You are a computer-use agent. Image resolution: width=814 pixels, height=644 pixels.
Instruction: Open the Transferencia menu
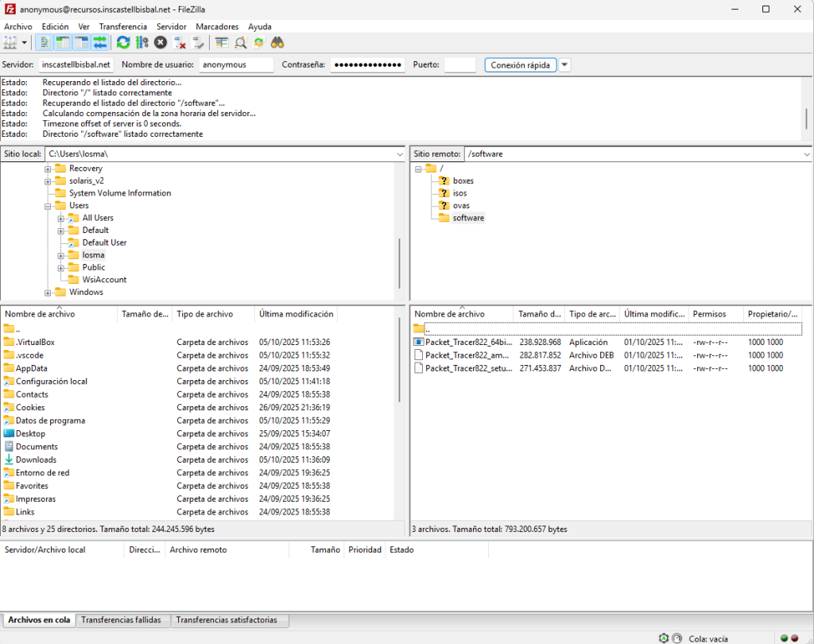point(122,26)
